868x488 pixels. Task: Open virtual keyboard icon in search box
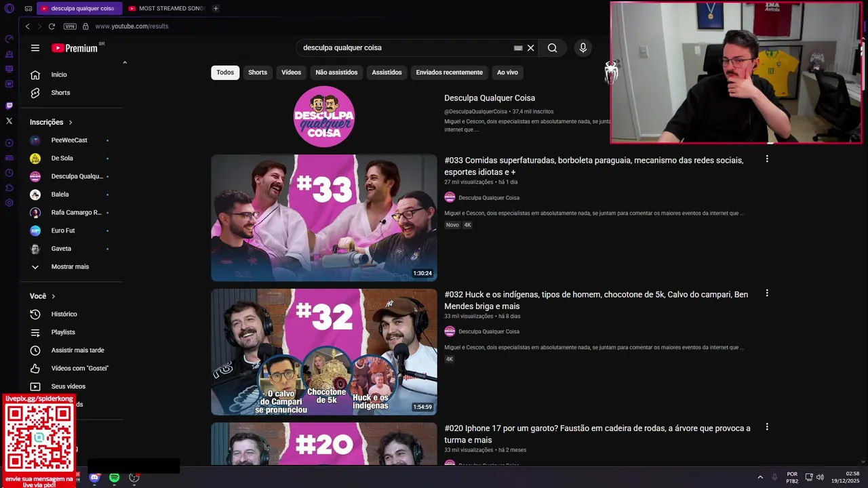point(518,48)
